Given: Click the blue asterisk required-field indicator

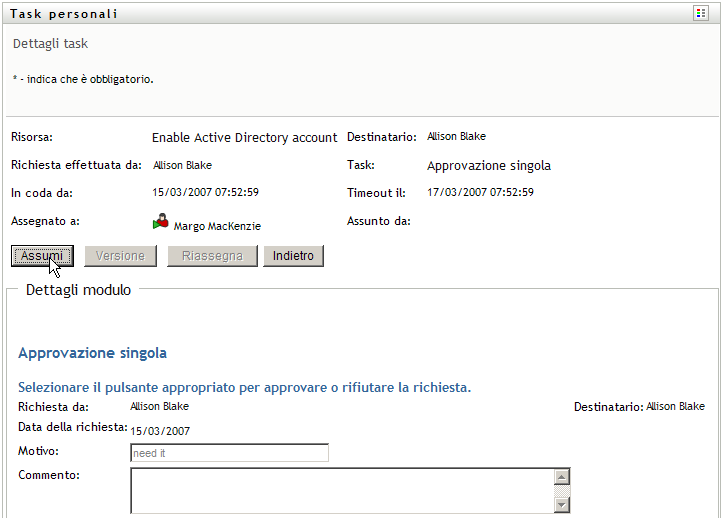Looking at the screenshot, I should click(x=15, y=79).
